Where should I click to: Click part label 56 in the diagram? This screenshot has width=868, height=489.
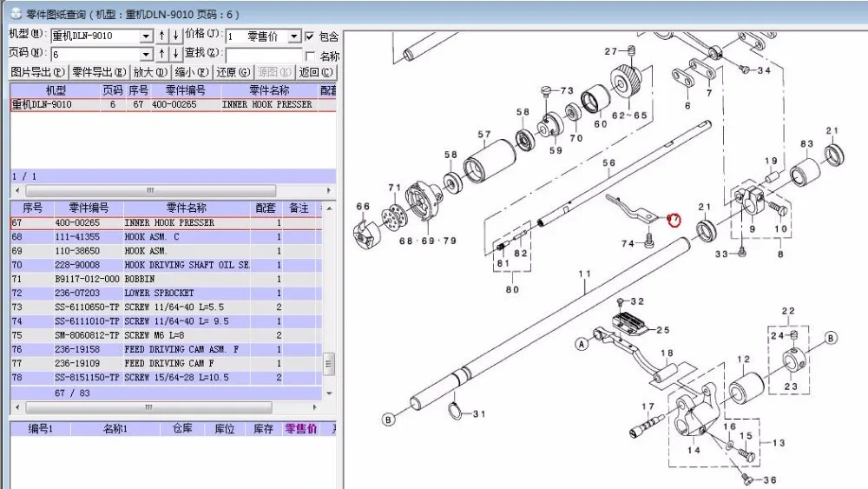point(609,162)
